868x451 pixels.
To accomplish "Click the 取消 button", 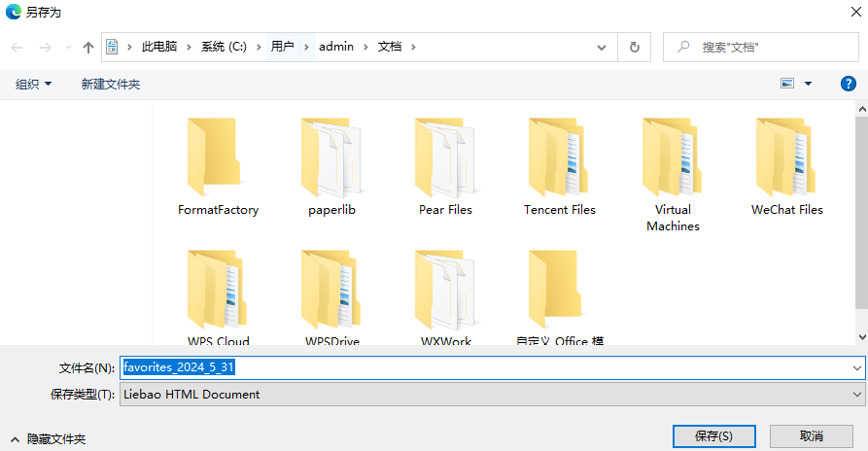I will (812, 436).
